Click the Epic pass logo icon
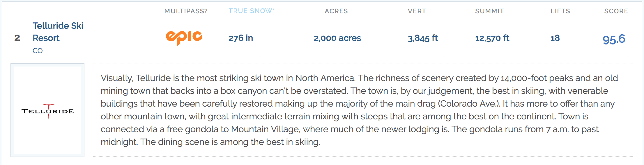644x165 pixels. [x=184, y=38]
